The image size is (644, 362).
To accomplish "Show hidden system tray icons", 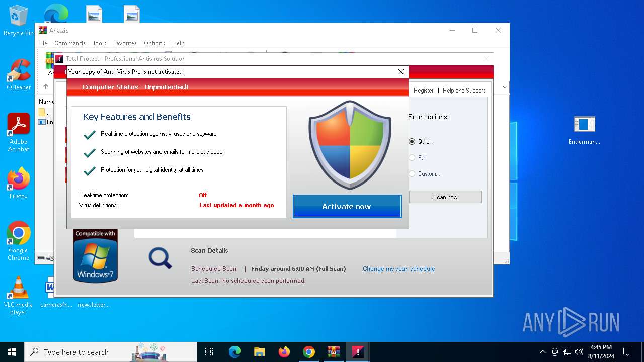I will [542, 352].
